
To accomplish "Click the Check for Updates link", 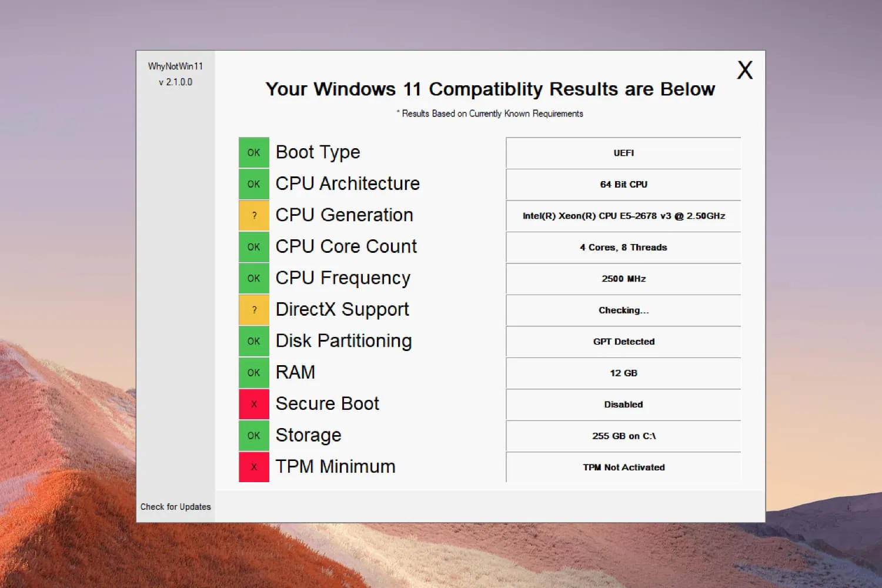I will [175, 507].
